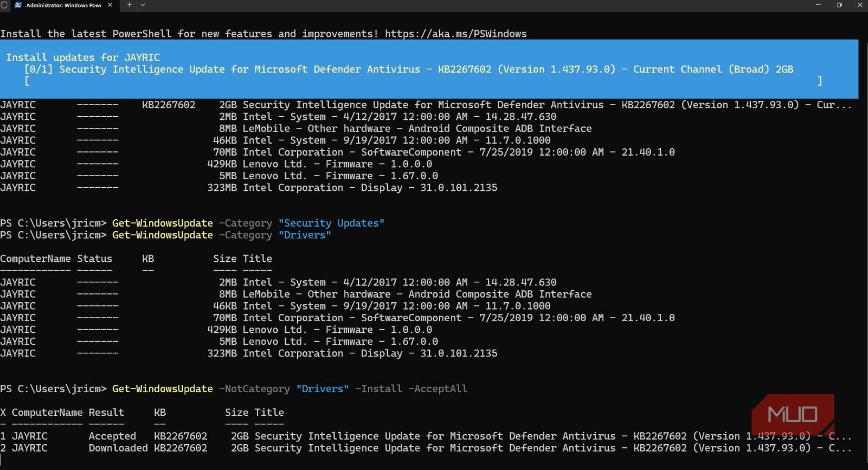Open a new terminal tab

point(129,5)
